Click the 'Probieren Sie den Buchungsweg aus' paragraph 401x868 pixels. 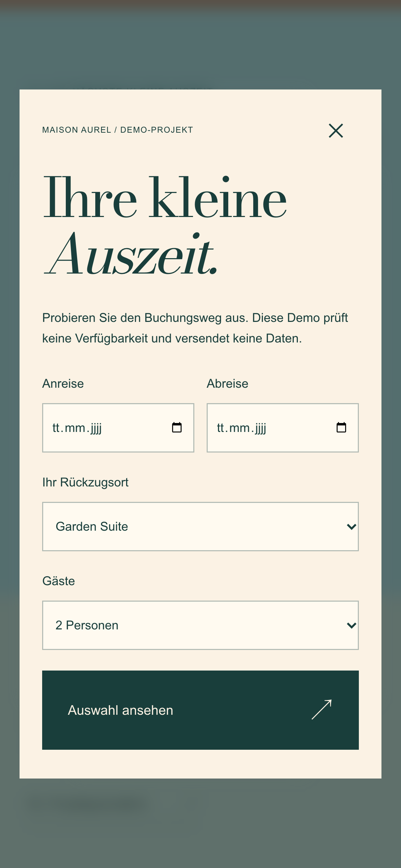pos(195,328)
